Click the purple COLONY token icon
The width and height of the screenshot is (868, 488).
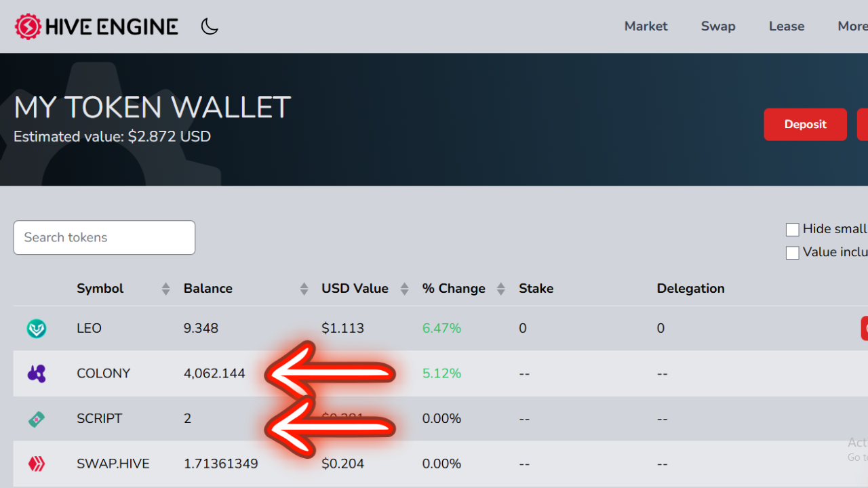(37, 373)
